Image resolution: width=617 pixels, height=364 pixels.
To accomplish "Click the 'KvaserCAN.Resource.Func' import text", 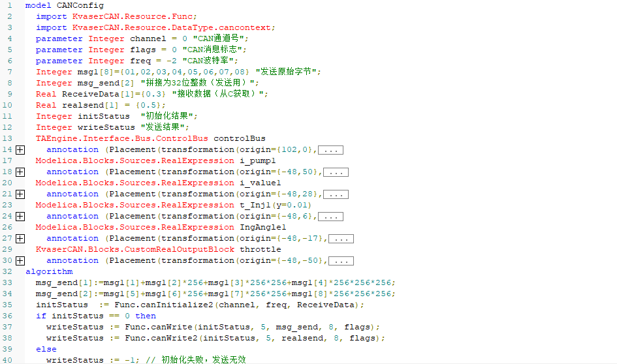I will [133, 16].
